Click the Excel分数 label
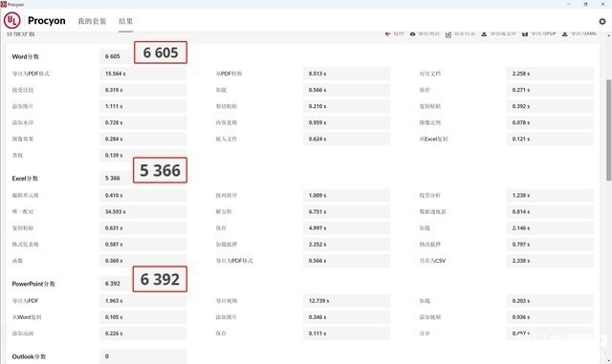 click(x=25, y=179)
